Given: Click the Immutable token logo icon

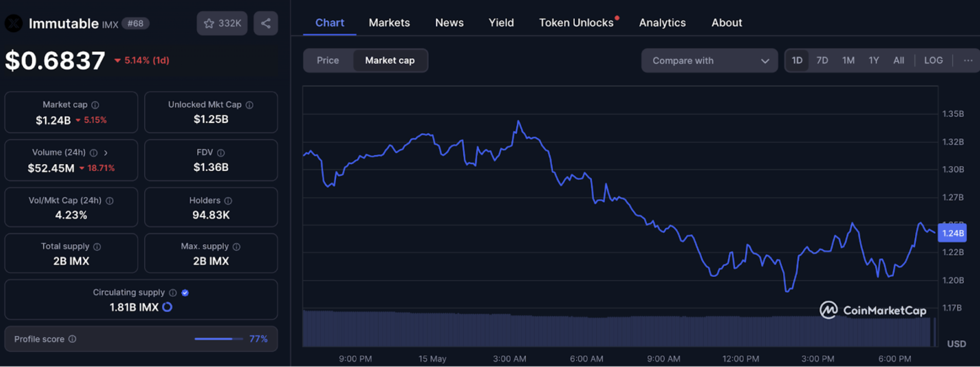Looking at the screenshot, I should click(13, 23).
